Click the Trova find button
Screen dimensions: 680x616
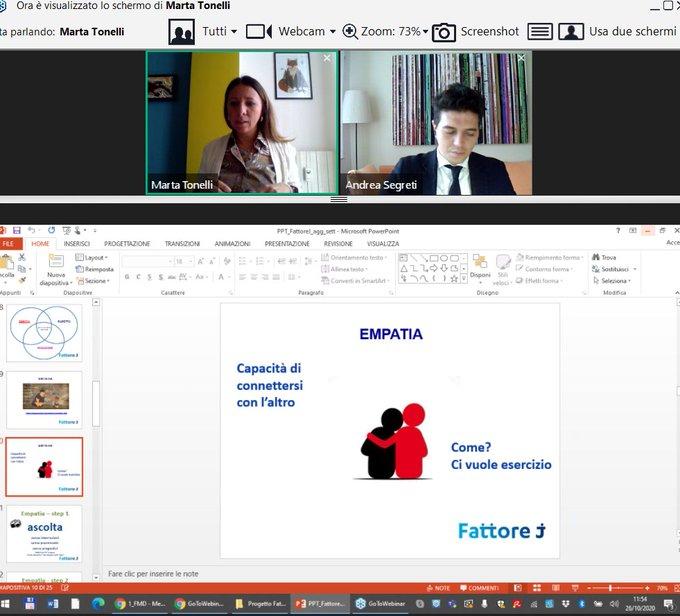(x=604, y=258)
